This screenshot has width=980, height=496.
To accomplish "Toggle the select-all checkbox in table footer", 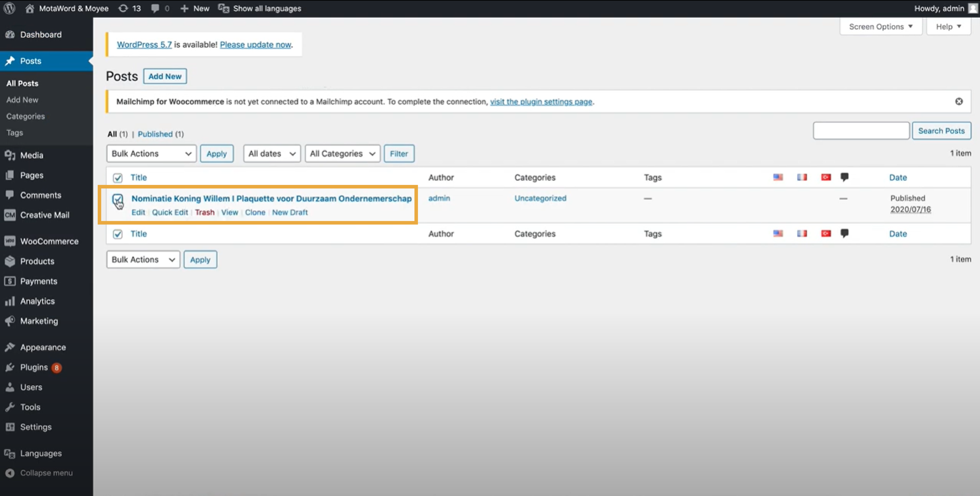I will 118,234.
